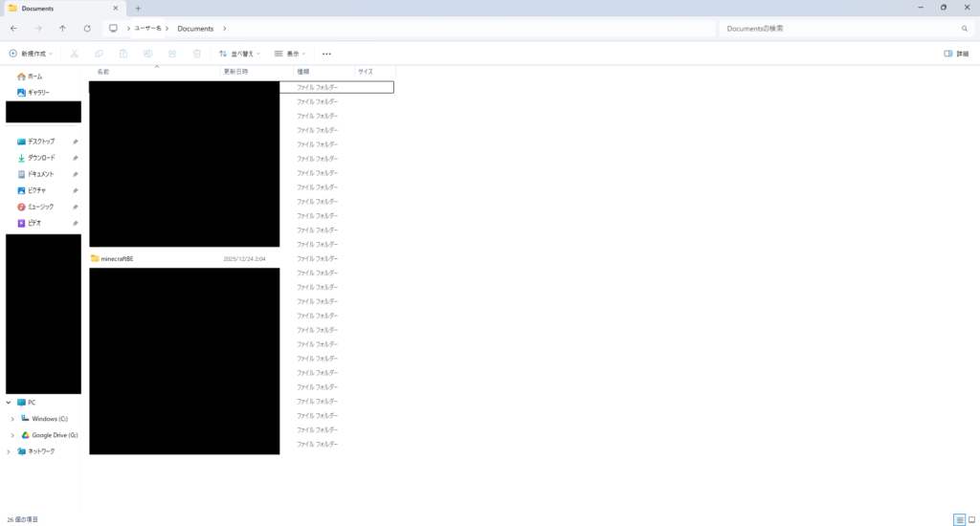980x526 pixels.
Task: Open Downloads (ダウンロード) quick access folder
Action: coord(41,158)
